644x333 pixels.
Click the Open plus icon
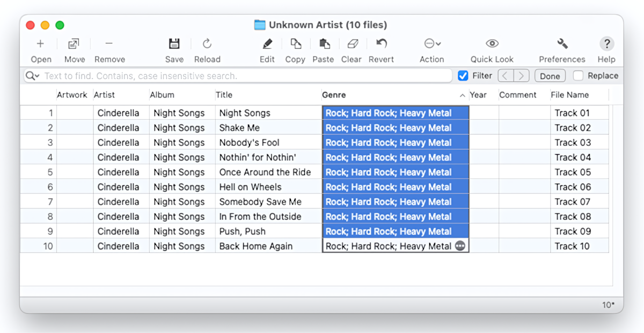pyautogui.click(x=40, y=44)
